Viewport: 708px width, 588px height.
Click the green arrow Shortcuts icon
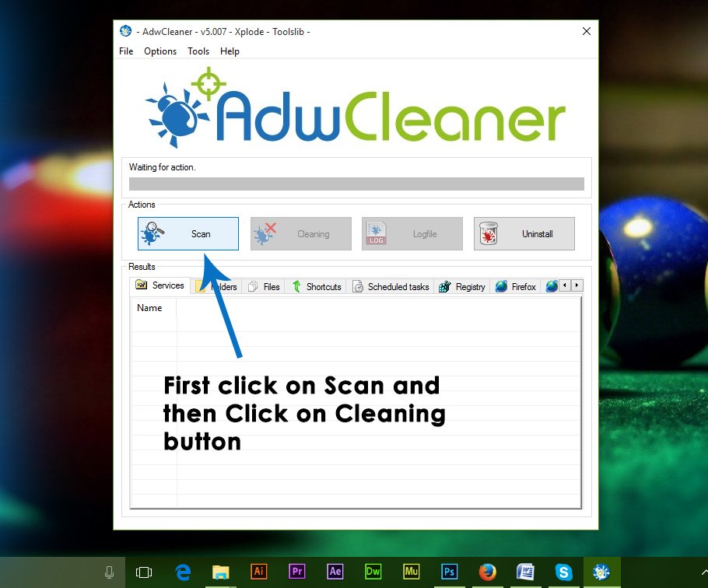[296, 286]
